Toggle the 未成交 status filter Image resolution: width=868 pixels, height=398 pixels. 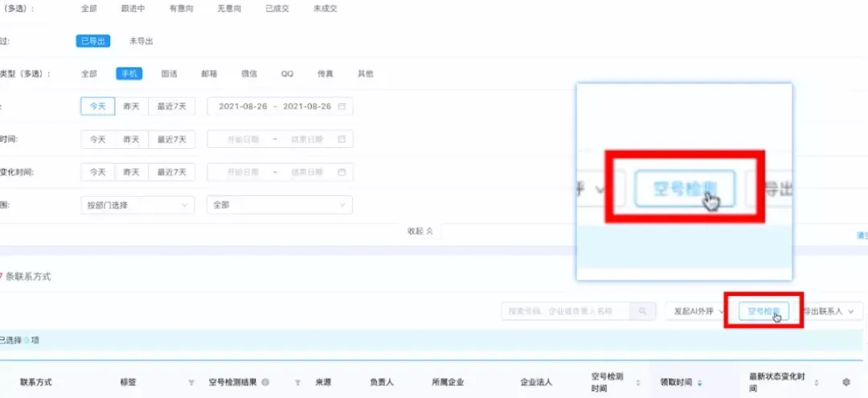325,9
